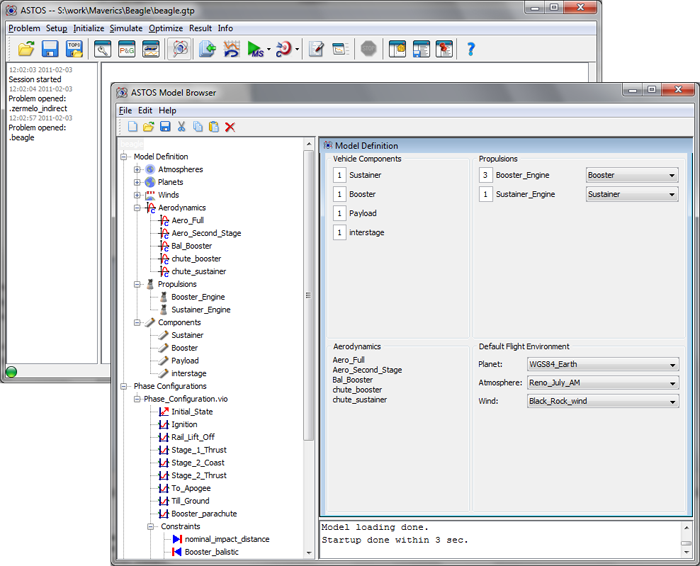
Task: Delete item with the red X icon
Action: click(x=230, y=127)
